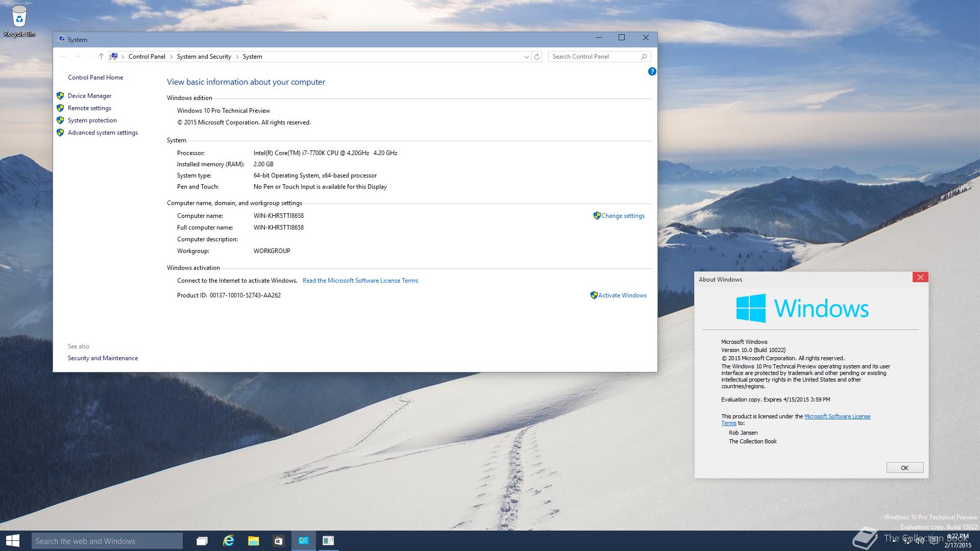Click the System window title icon
980x551 pixels.
tap(61, 39)
